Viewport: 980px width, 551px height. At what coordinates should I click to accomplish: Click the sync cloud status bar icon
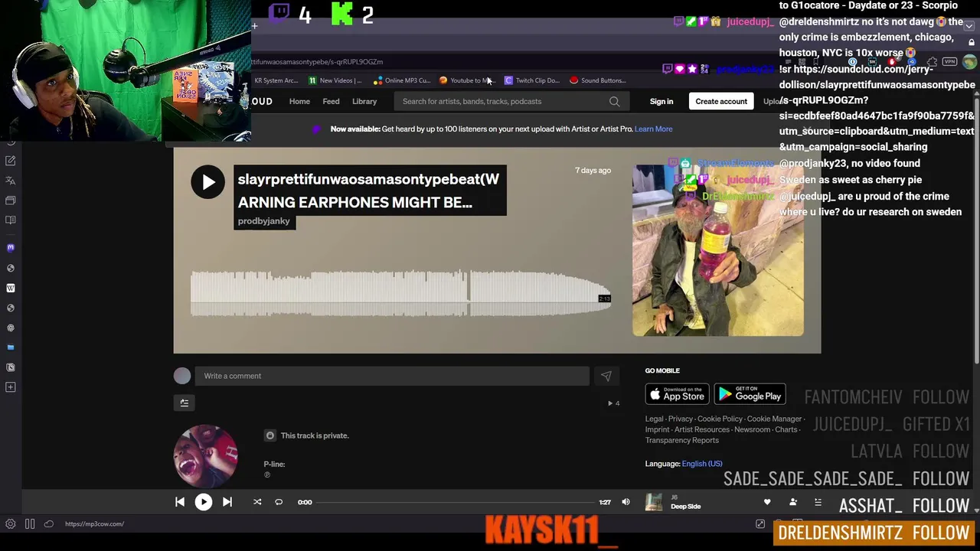[x=48, y=524]
